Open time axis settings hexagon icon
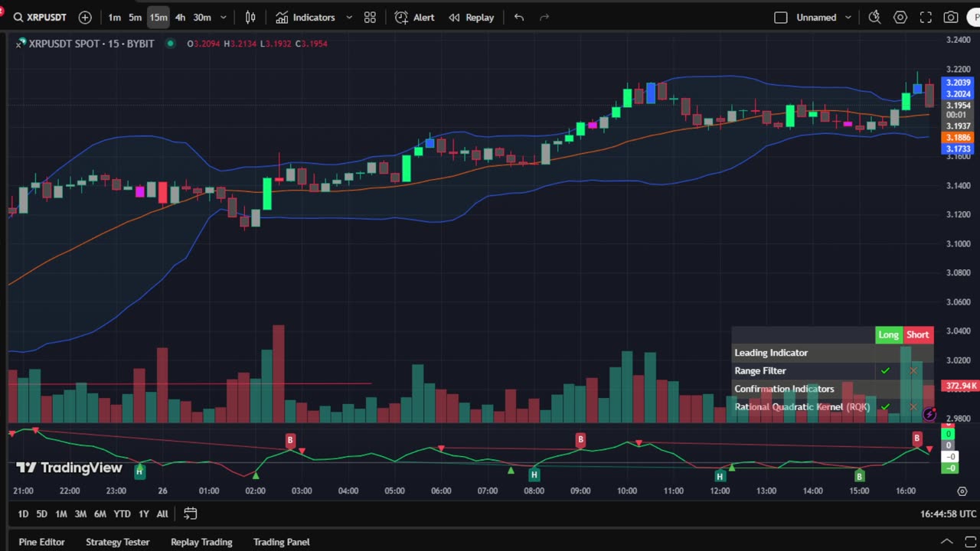 pyautogui.click(x=962, y=491)
